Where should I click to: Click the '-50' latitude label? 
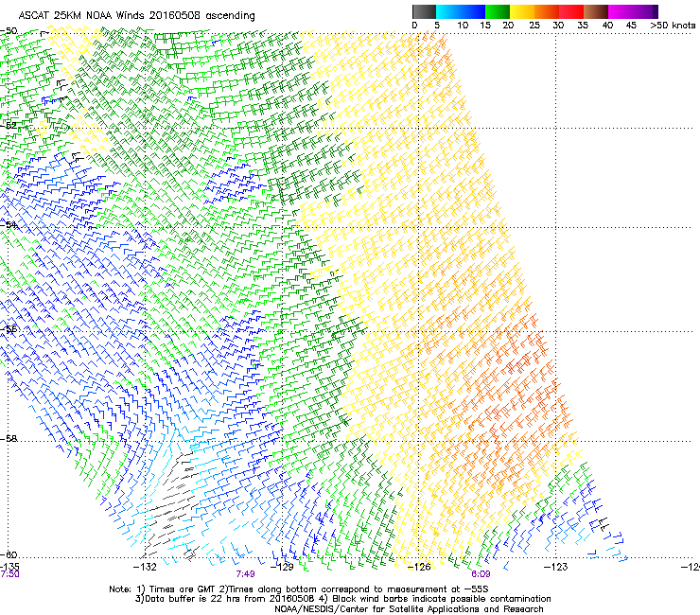coord(9,31)
